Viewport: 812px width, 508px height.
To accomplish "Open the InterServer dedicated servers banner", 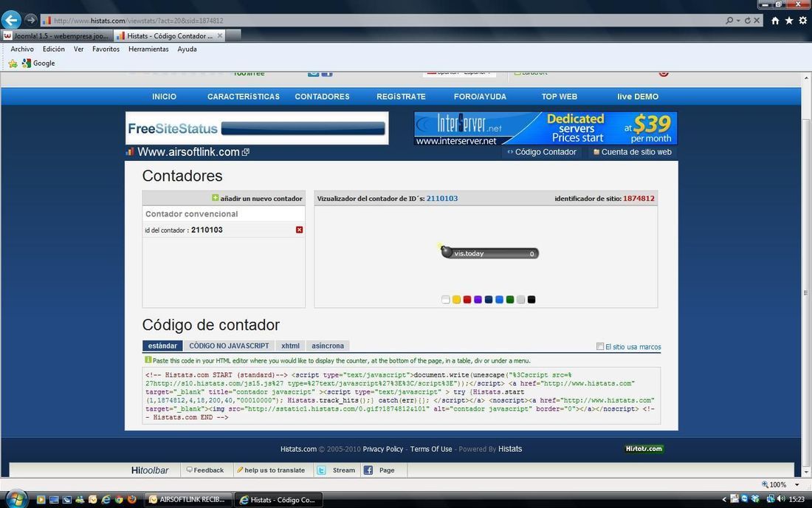I will [546, 128].
